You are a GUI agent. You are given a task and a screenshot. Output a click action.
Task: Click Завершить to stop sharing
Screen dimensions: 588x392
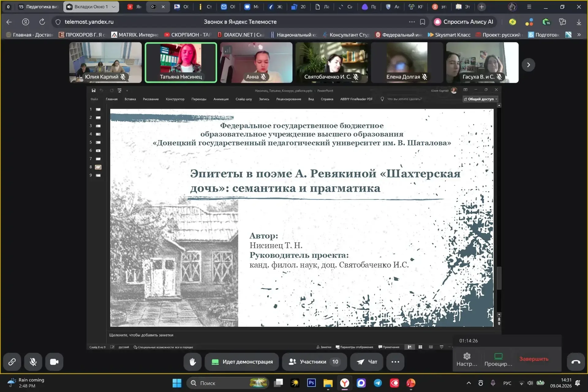(x=533, y=359)
